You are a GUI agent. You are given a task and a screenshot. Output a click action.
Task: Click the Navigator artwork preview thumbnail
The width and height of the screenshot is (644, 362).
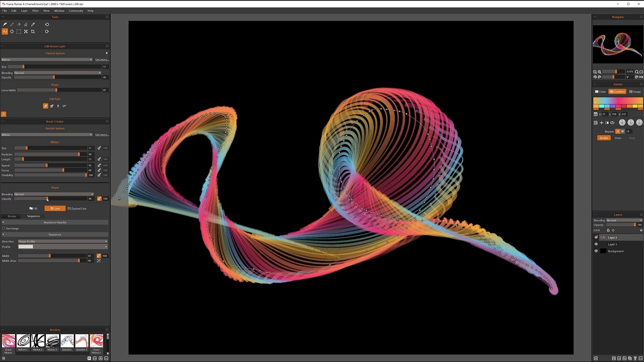point(617,44)
